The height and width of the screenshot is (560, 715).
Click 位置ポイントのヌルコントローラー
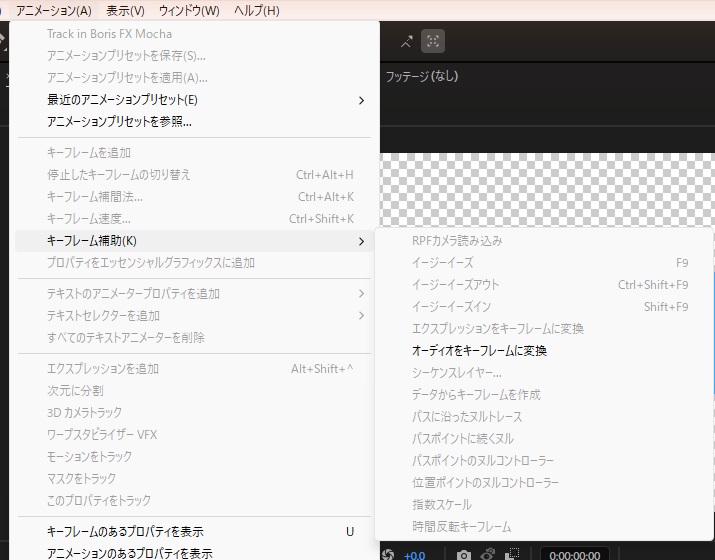544,482
